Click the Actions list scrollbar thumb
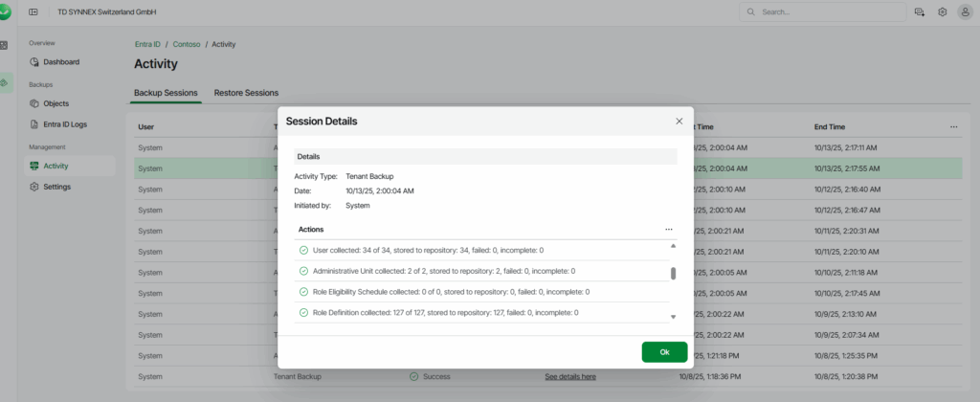This screenshot has height=402, width=980. click(673, 273)
